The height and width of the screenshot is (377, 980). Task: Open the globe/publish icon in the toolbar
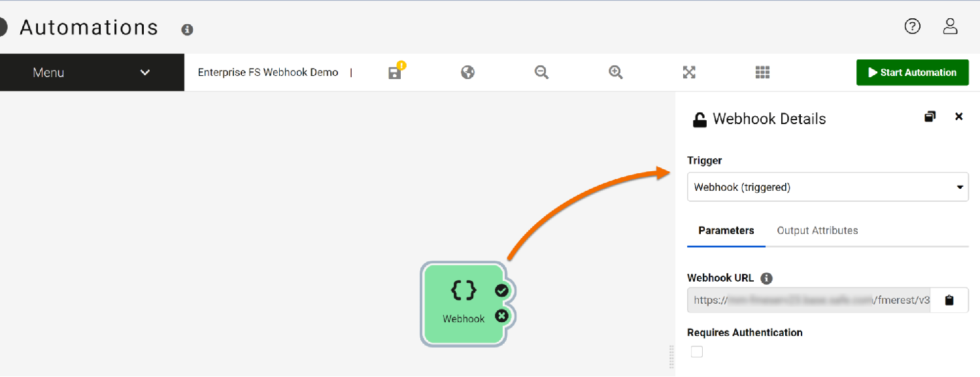click(467, 73)
